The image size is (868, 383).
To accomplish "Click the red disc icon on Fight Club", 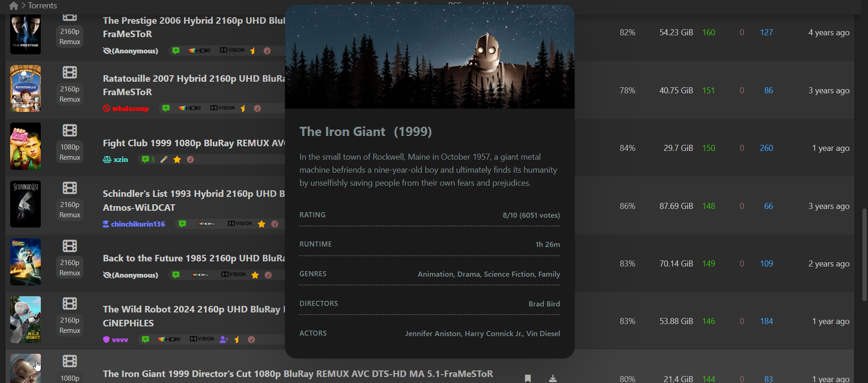I will point(190,160).
